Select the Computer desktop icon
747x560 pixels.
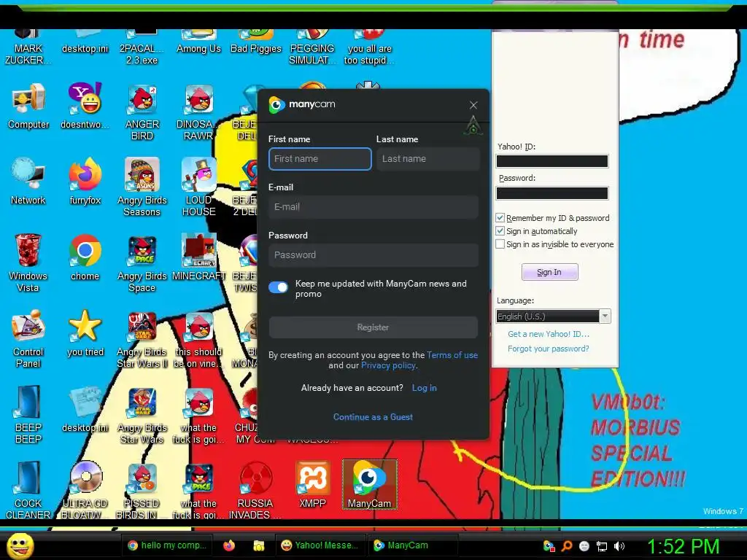click(x=28, y=106)
